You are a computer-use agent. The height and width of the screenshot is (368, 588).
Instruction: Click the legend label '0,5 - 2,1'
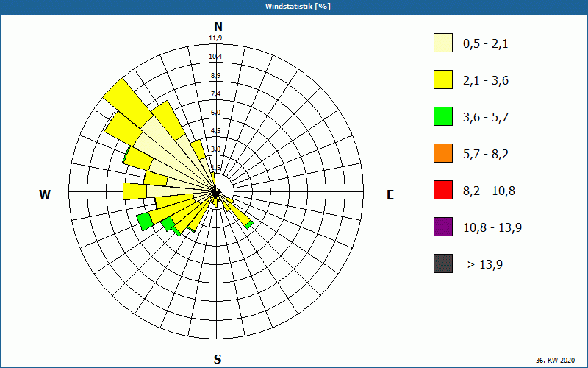point(486,44)
